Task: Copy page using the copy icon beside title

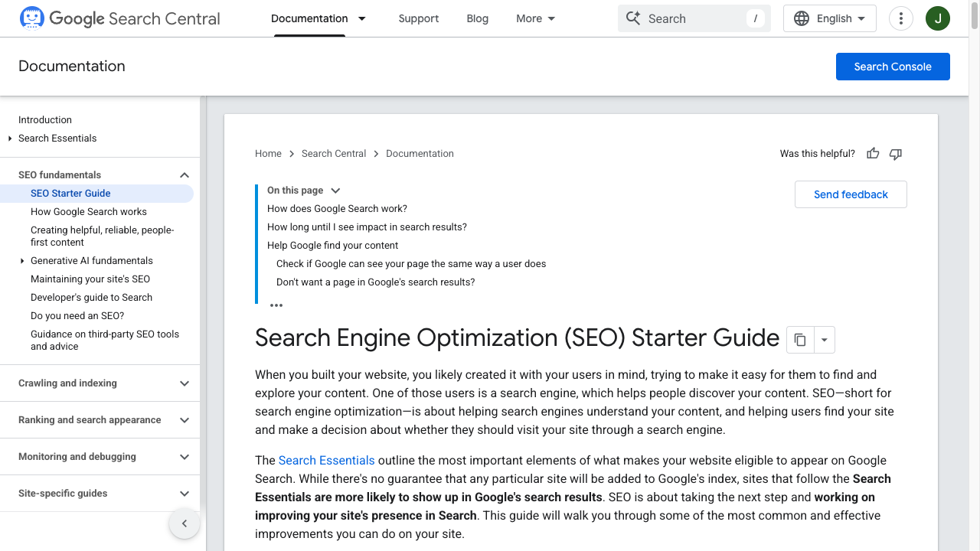Action: click(800, 340)
